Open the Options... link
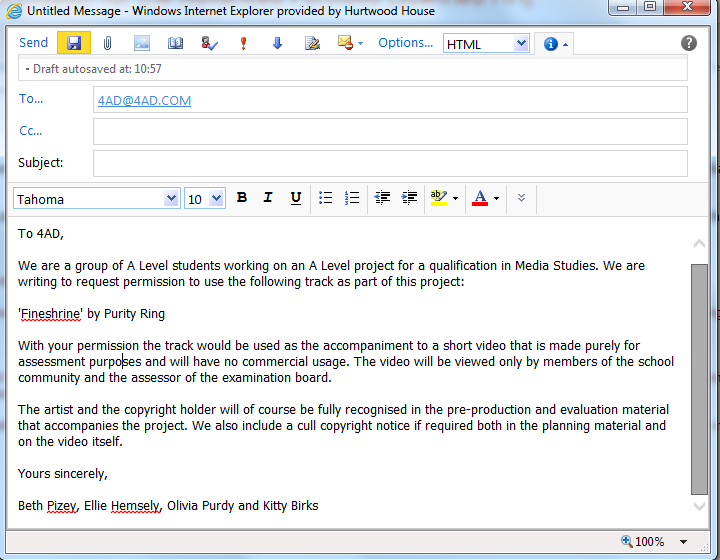The image size is (720, 560). pos(405,43)
